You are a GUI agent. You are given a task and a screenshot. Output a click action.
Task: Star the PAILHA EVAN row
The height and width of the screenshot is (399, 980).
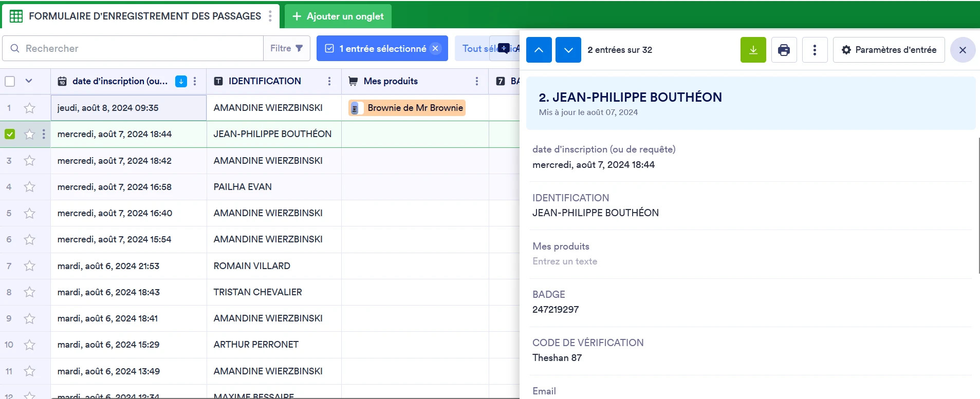coord(30,187)
